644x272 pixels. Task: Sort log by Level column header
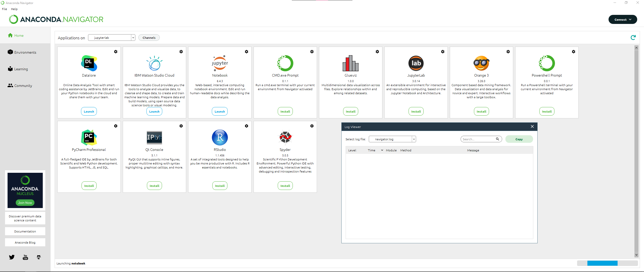click(352, 150)
